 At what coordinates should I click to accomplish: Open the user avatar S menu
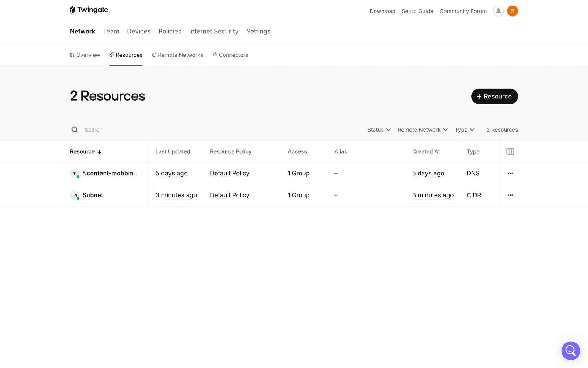pos(512,11)
